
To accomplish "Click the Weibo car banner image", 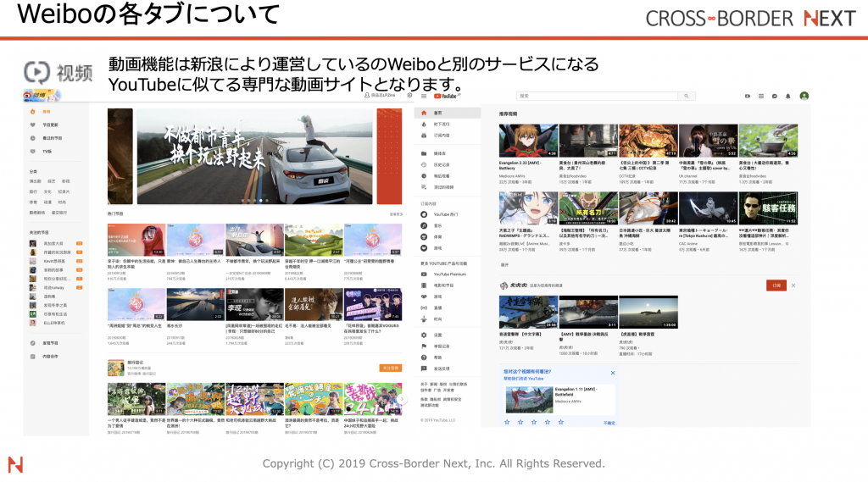I will (254, 157).
